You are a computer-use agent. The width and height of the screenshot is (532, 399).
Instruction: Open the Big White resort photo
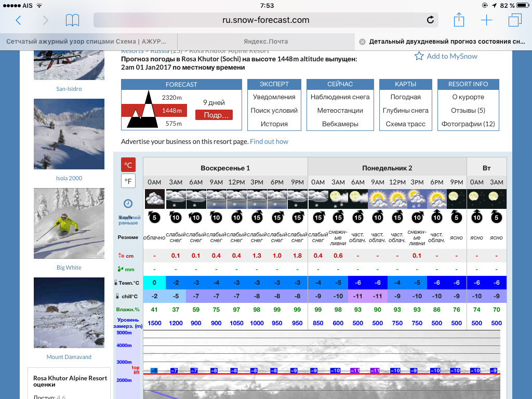(69, 223)
